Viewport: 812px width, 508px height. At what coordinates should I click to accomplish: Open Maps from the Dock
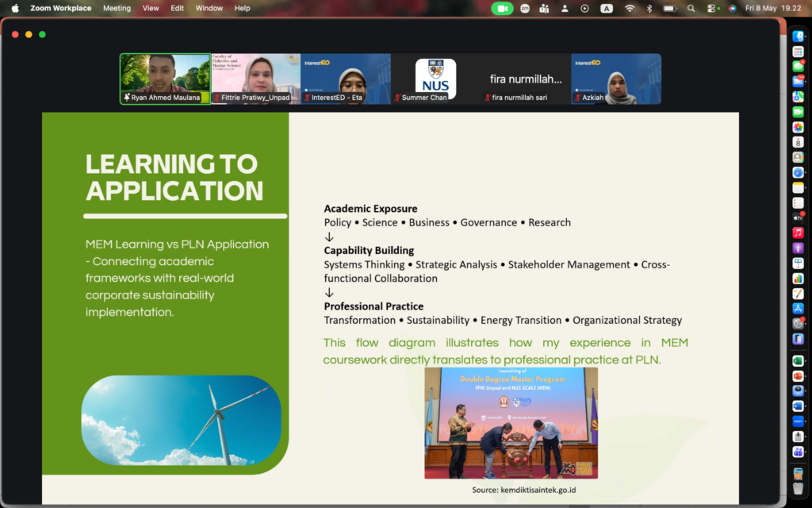798,96
